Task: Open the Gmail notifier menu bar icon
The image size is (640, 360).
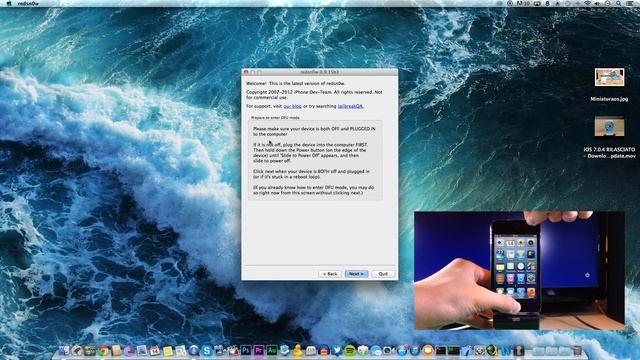Action: (524, 3)
